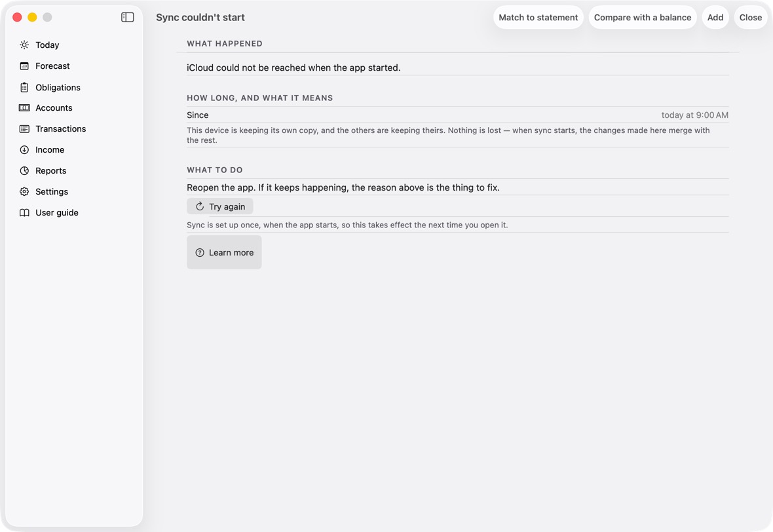Viewport: 773px width, 532px height.
Task: Click the Today sun icon
Action: [24, 45]
